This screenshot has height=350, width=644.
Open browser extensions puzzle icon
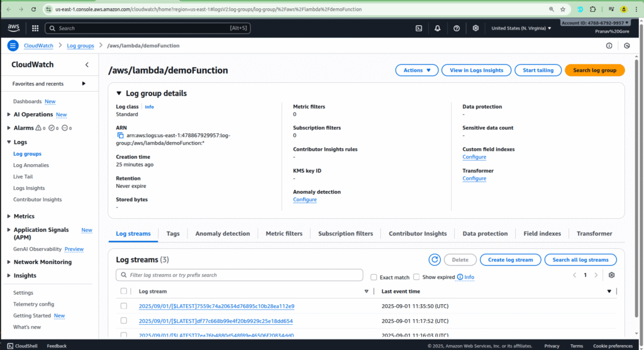592,9
